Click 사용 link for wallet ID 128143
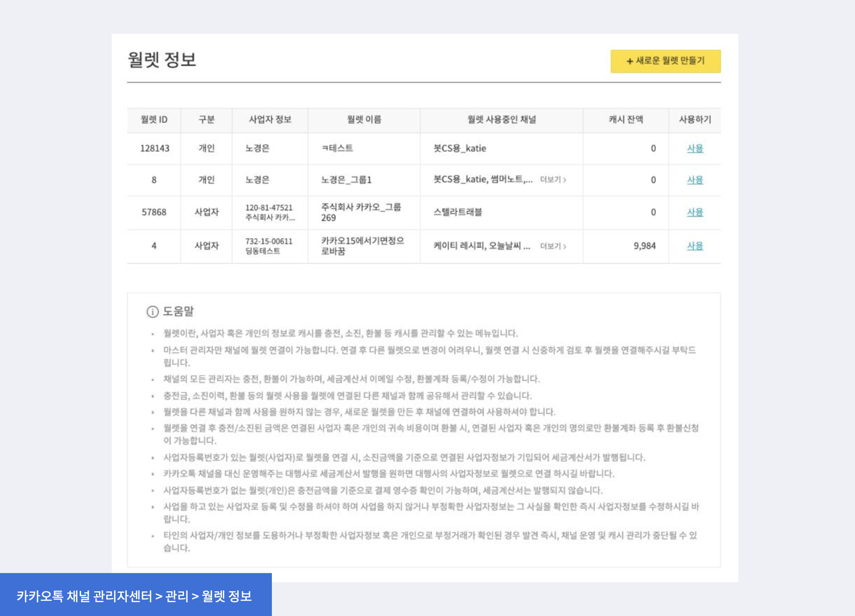The height and width of the screenshot is (616, 855). coord(694,148)
